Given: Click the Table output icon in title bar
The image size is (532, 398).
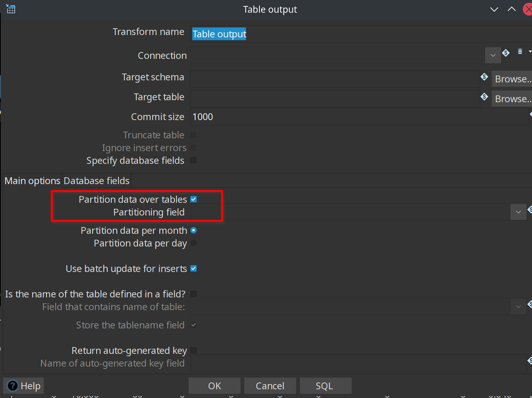Looking at the screenshot, I should click(x=11, y=9).
